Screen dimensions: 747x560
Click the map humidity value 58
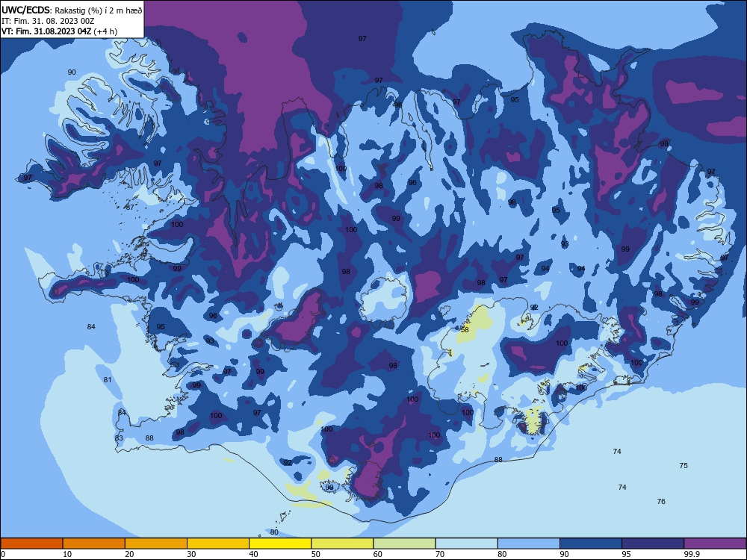pos(465,329)
